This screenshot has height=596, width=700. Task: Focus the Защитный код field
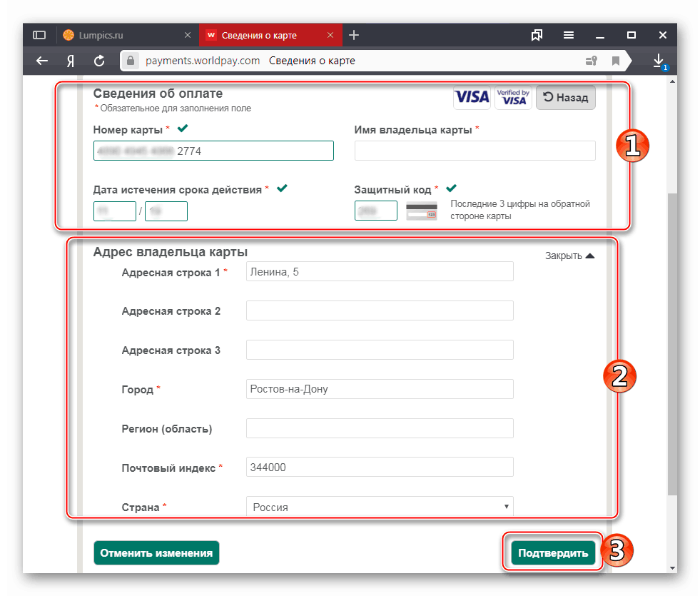point(376,211)
